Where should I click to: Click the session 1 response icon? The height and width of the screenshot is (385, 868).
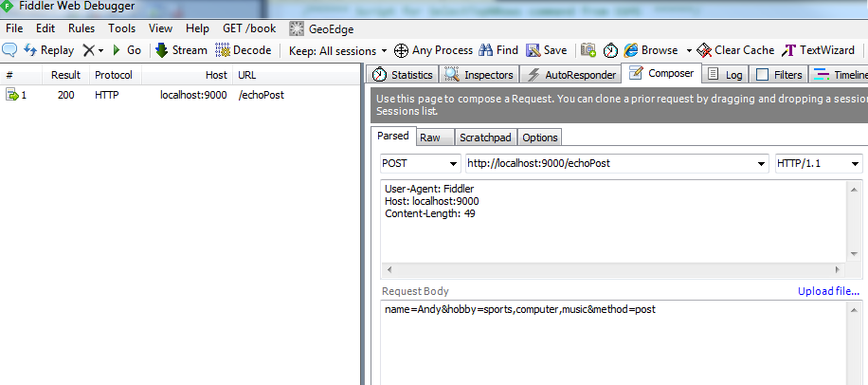11,95
